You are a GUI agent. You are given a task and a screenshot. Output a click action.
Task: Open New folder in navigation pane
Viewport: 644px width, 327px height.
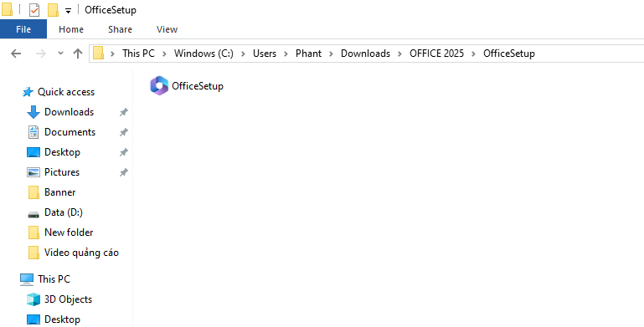69,232
